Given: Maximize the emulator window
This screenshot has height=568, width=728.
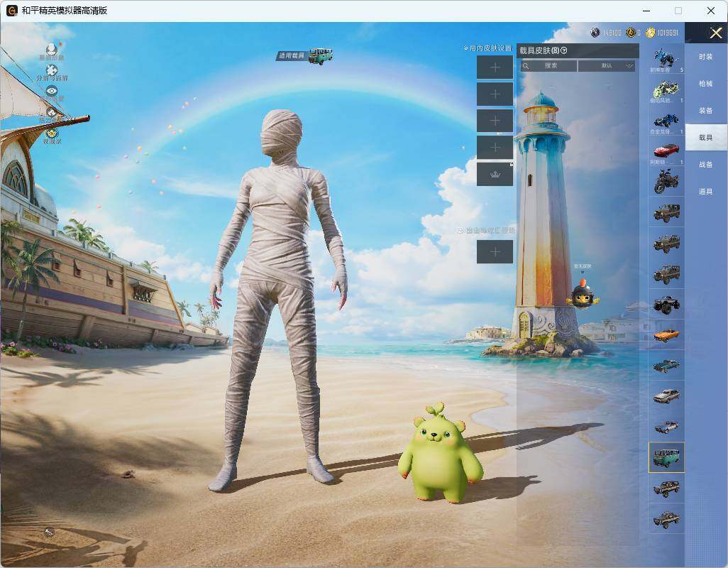Looking at the screenshot, I should 678,11.
